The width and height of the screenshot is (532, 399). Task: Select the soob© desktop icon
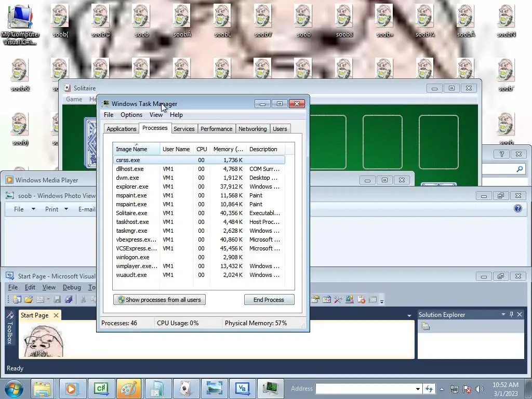click(x=101, y=20)
